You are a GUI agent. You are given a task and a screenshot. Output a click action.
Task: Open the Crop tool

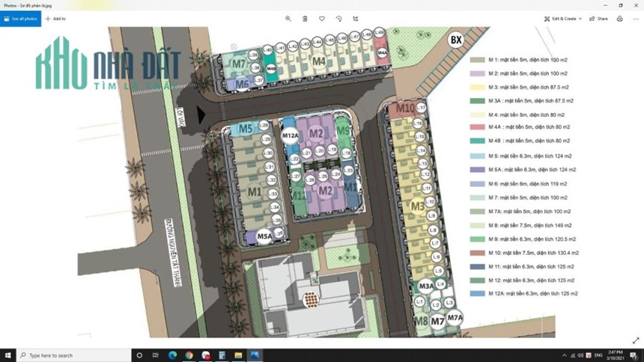coord(356,19)
